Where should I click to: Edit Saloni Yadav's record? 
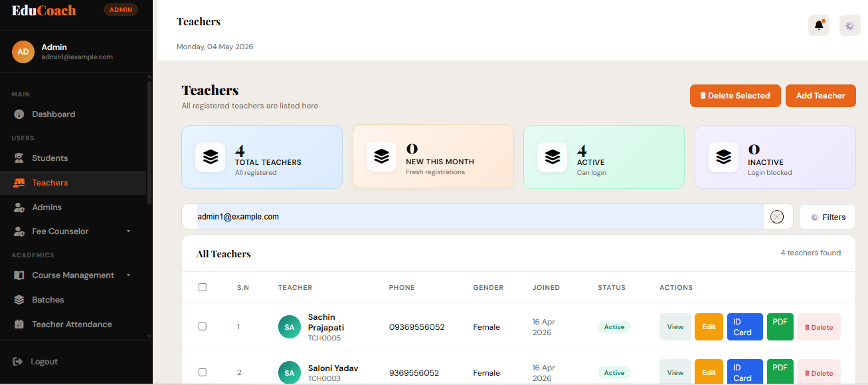click(x=709, y=372)
